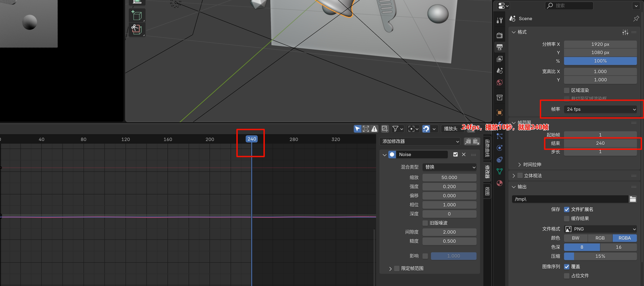
Task: Select the RGB color mode button
Action: tap(600, 238)
